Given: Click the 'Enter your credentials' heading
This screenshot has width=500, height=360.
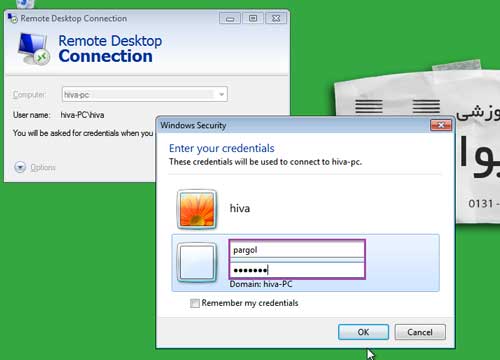Looking at the screenshot, I should pos(222,148).
